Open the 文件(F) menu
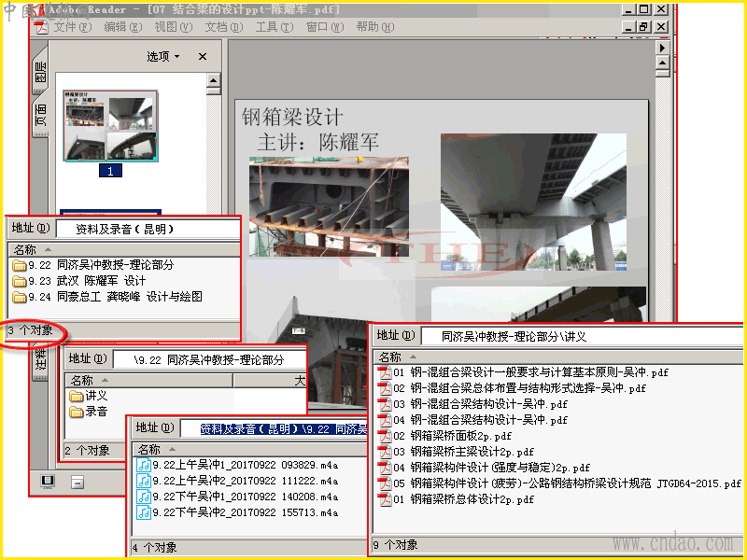 [73, 27]
